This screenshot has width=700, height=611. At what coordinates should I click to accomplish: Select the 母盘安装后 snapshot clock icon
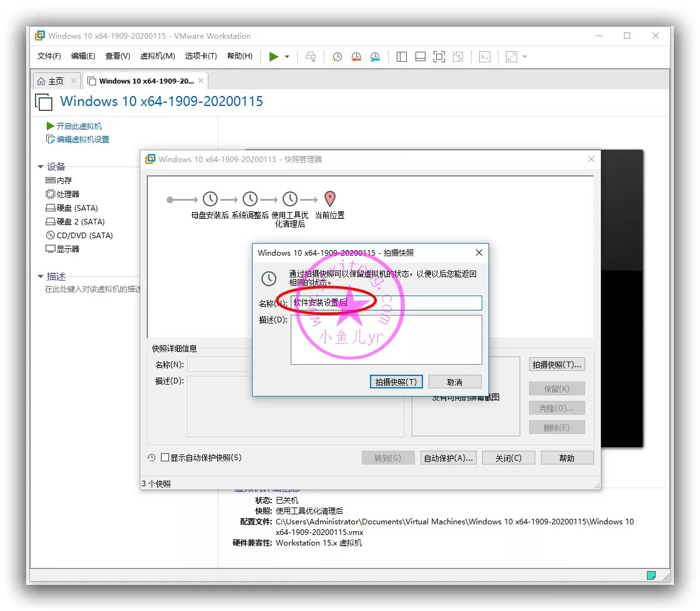pyautogui.click(x=210, y=200)
